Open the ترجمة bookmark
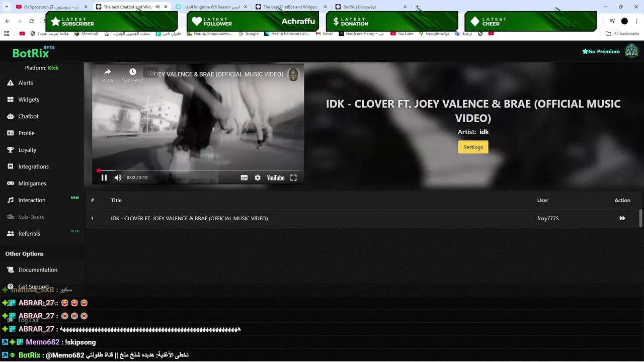This screenshot has width=644, height=362. pos(464,34)
